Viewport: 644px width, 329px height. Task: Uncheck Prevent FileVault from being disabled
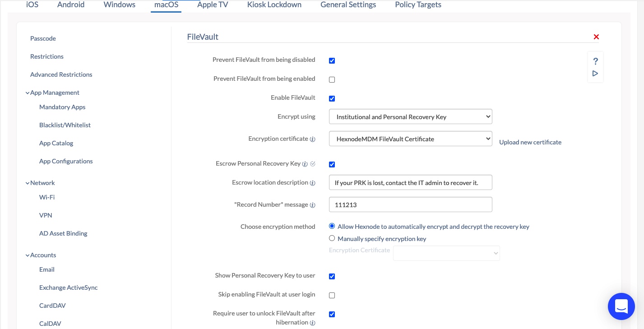(332, 60)
